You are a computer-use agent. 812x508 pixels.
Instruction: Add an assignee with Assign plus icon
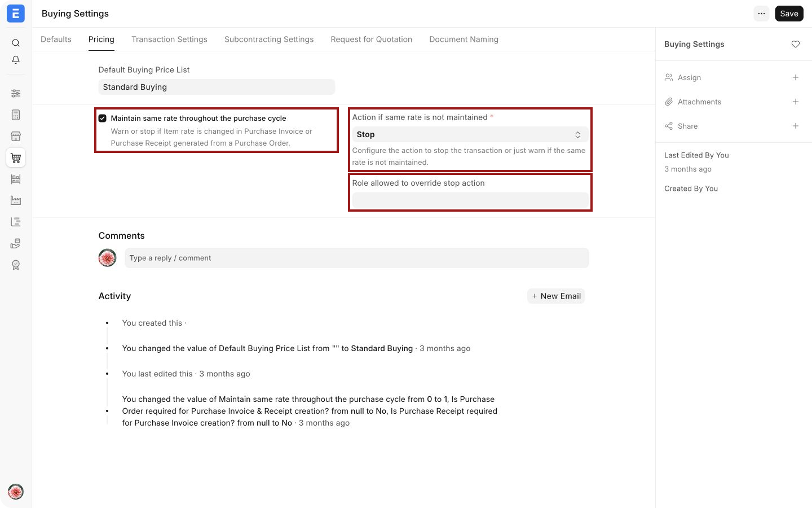click(x=796, y=77)
